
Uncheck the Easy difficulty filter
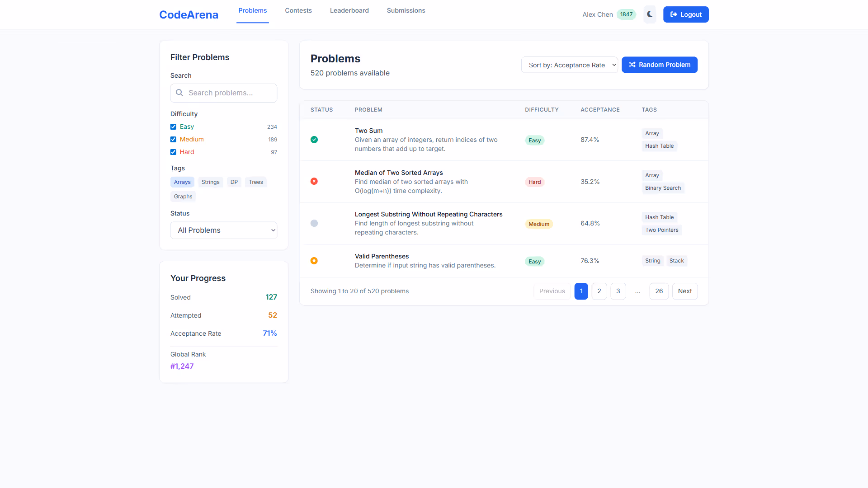click(173, 127)
